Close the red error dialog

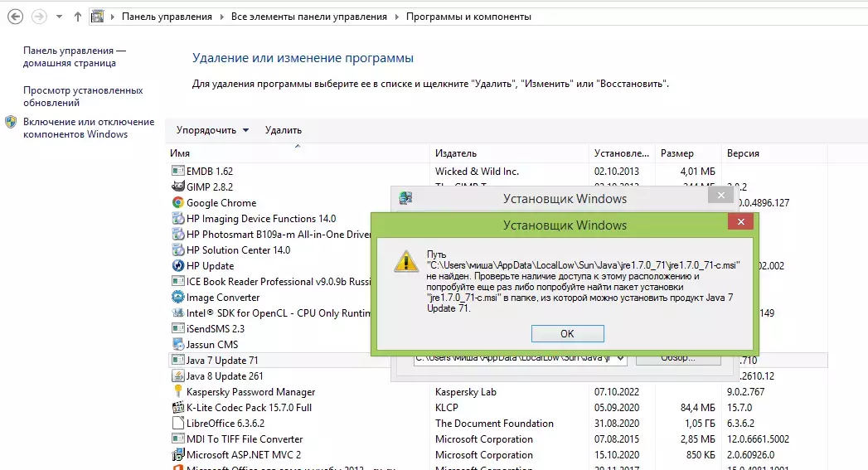[x=740, y=222]
